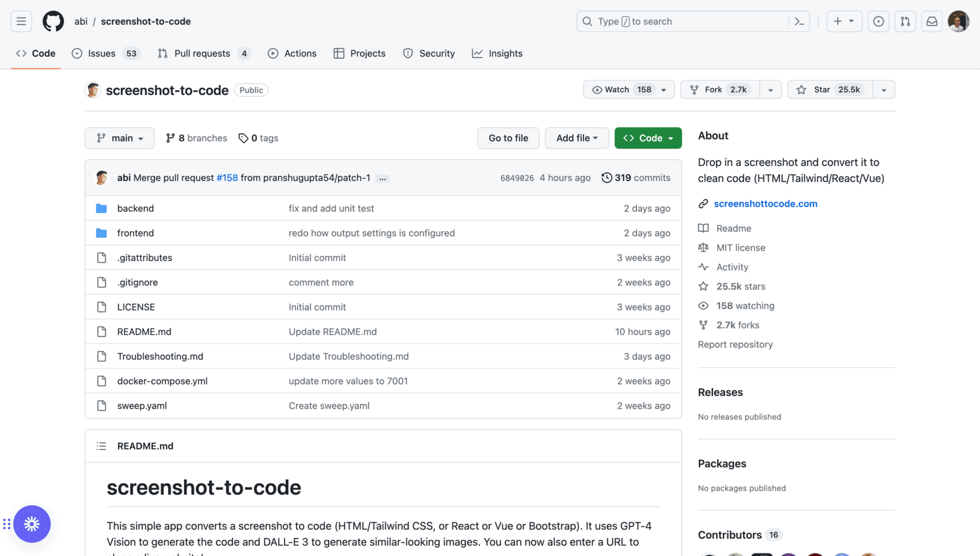Open the green Code dropdown

648,138
